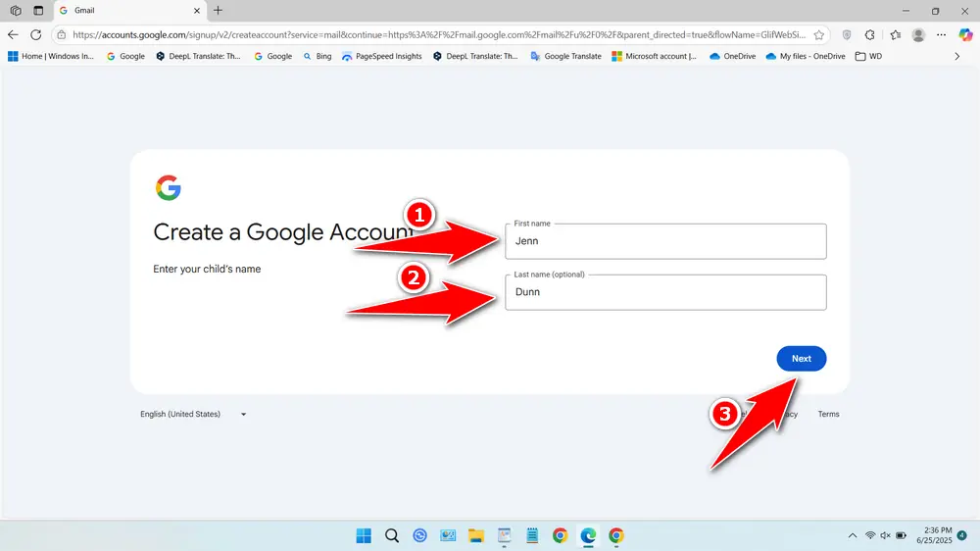980x551 pixels.
Task: Open the Extensions puzzle icon
Action: [870, 35]
